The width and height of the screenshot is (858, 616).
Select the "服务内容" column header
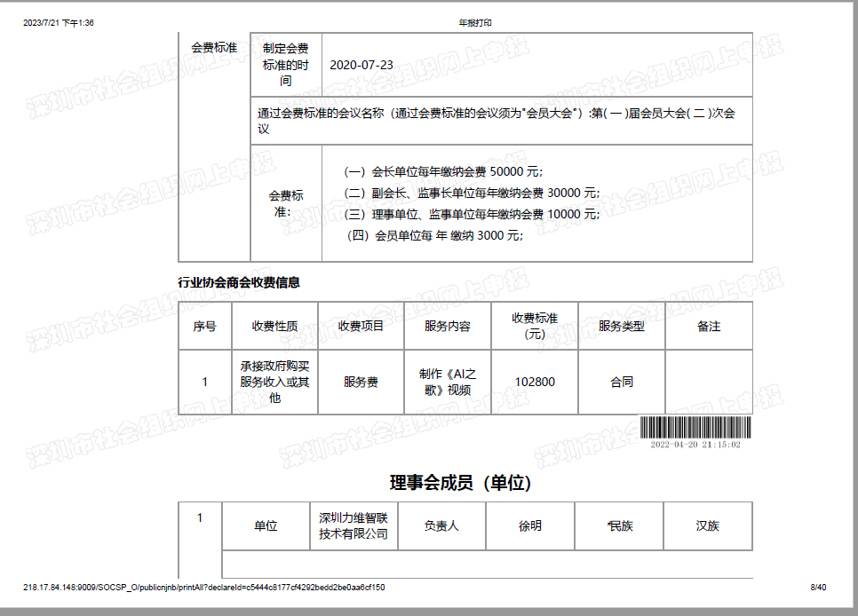pos(447,326)
